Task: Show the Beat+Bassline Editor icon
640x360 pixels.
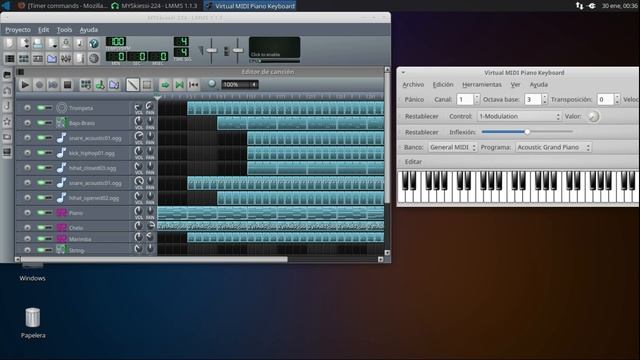Action: point(24,59)
